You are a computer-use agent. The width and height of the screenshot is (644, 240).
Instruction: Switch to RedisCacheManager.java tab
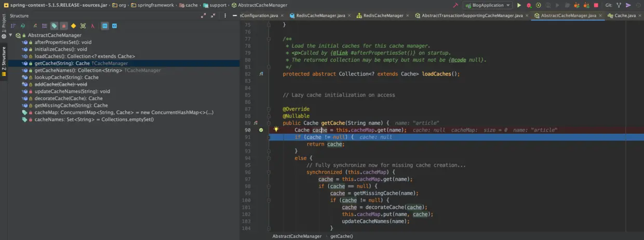pyautogui.click(x=320, y=16)
